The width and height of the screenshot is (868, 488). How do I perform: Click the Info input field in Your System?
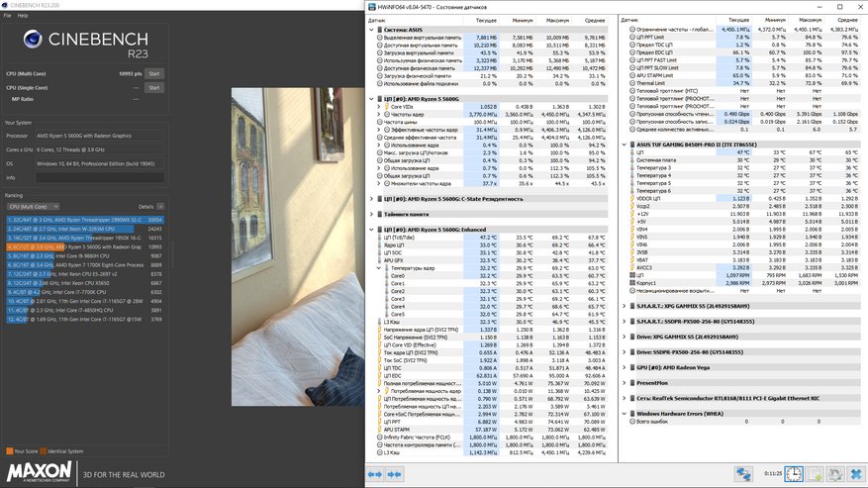[100, 178]
